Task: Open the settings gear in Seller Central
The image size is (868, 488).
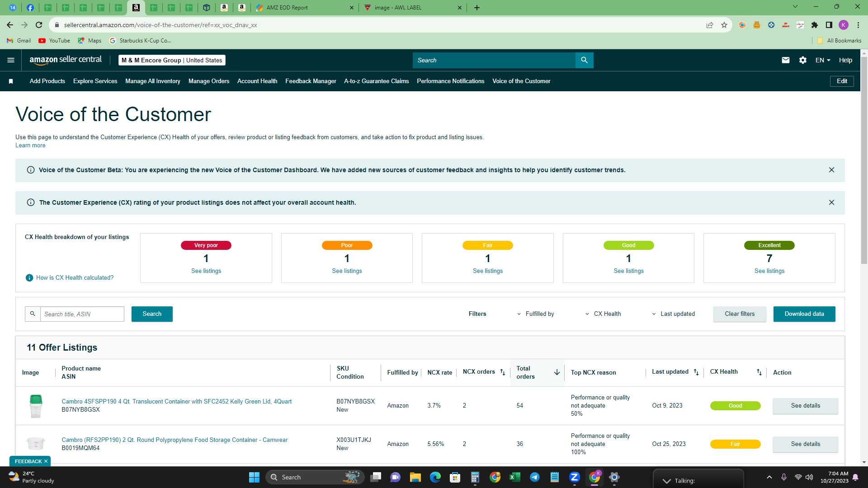Action: click(x=803, y=60)
